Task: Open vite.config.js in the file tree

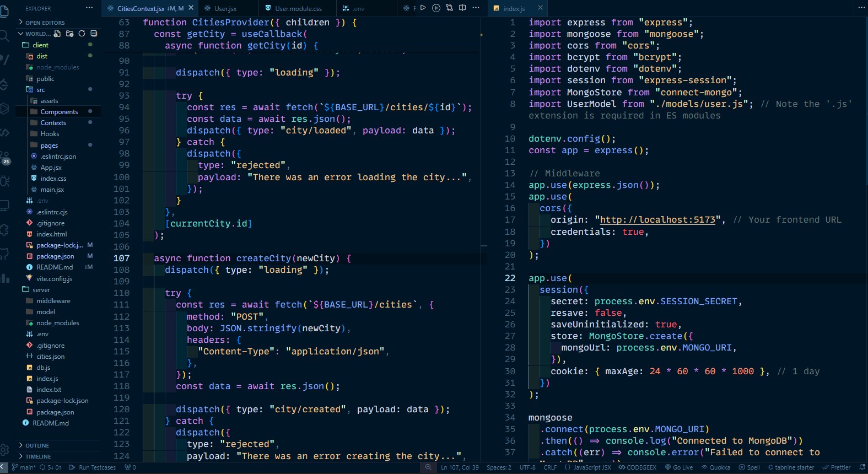Action: click(x=54, y=279)
